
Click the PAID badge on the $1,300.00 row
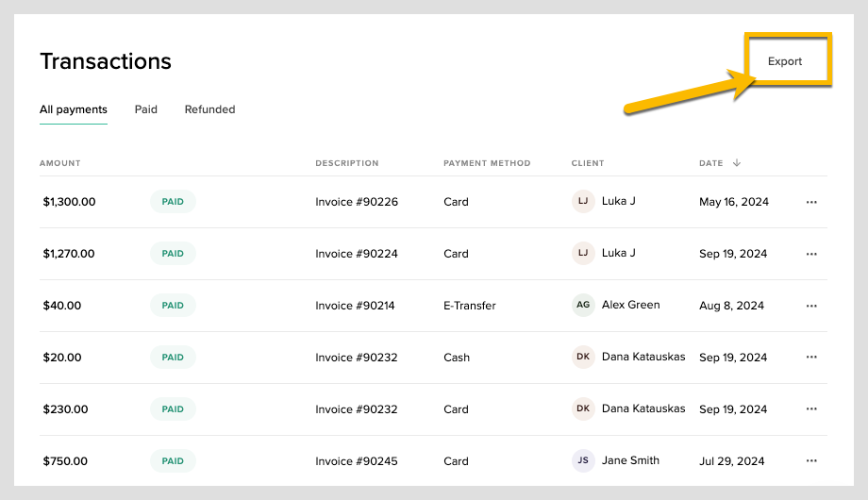point(173,202)
